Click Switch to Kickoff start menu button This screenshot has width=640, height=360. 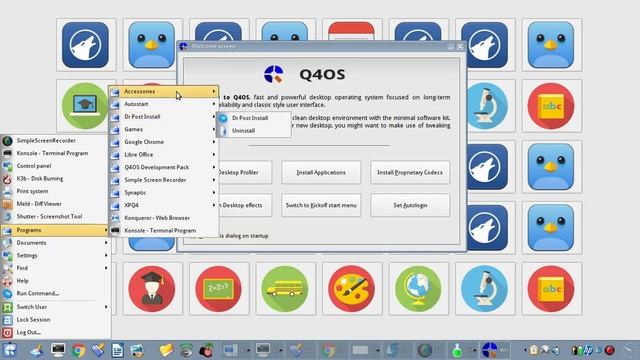point(321,205)
